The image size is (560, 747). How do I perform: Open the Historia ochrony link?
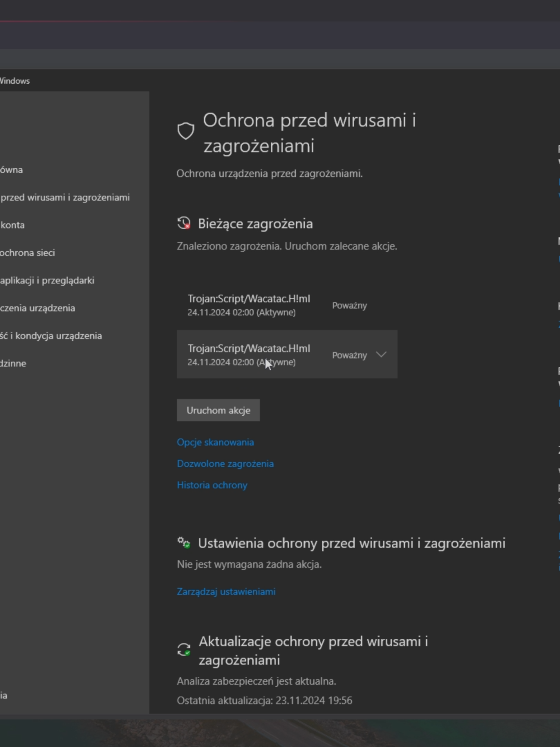212,485
